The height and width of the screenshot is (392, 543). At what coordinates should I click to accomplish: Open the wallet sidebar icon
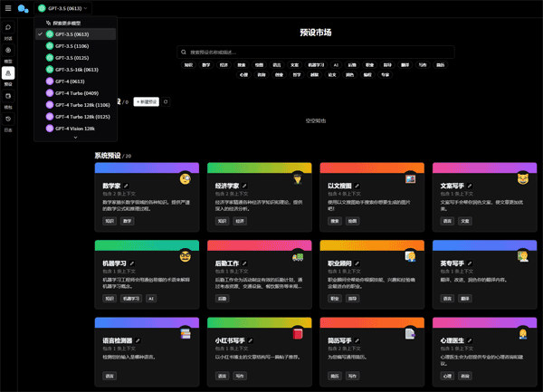8,96
